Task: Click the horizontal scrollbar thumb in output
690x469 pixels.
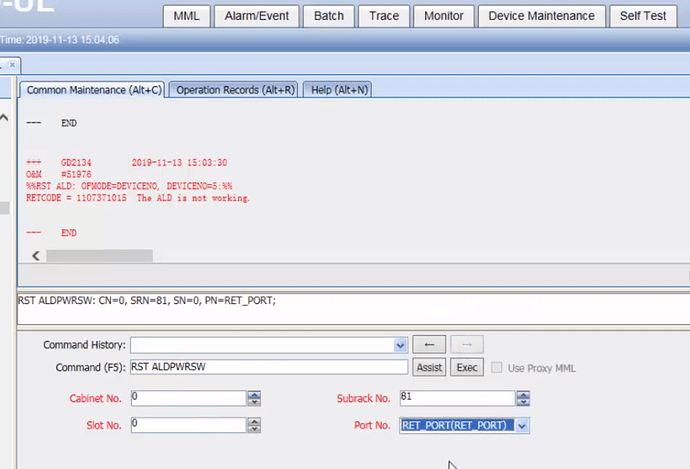Action: [99, 256]
